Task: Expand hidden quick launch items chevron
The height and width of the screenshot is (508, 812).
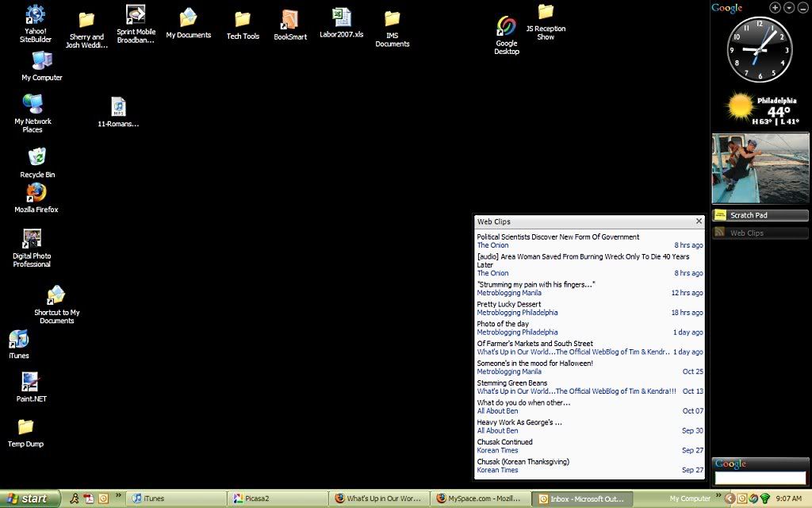Action: 118,495
